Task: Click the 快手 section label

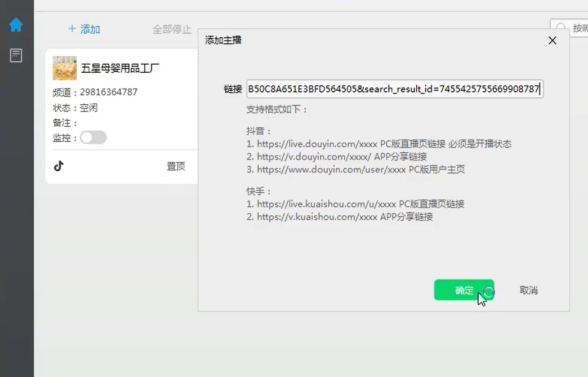Action: pos(259,191)
